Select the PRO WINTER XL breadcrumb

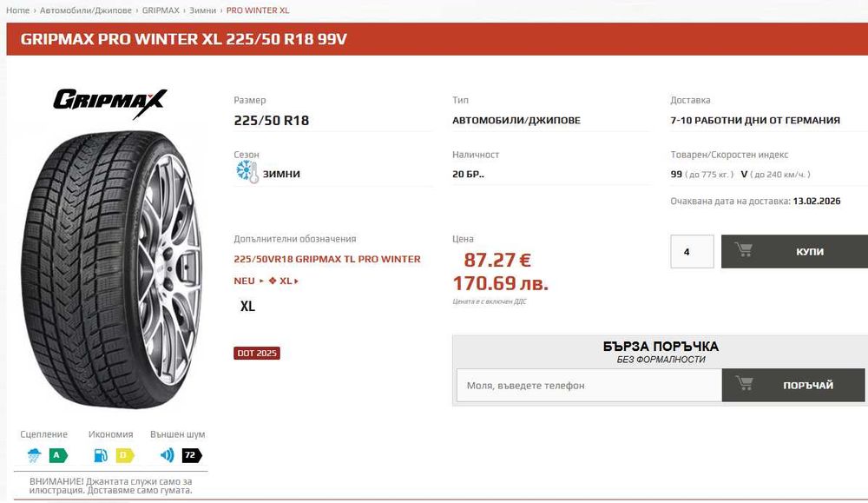pos(258,10)
